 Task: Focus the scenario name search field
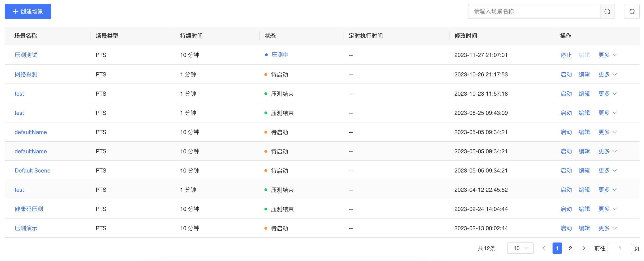tap(534, 12)
